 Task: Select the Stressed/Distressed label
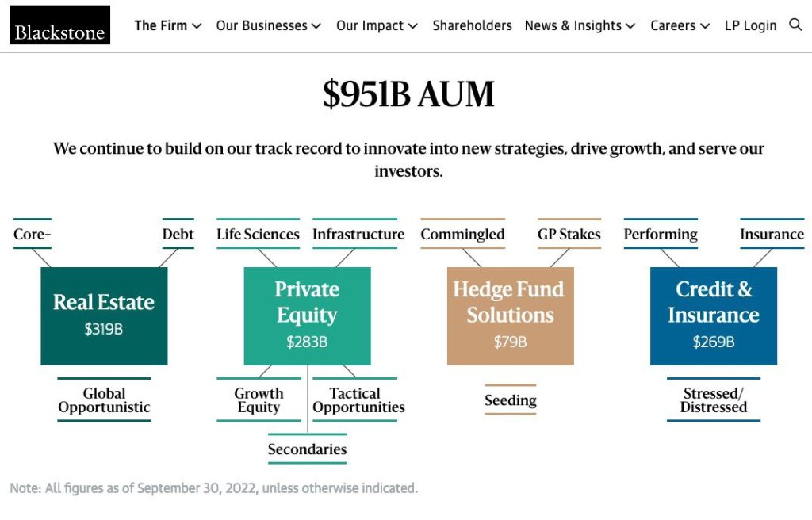click(x=714, y=400)
